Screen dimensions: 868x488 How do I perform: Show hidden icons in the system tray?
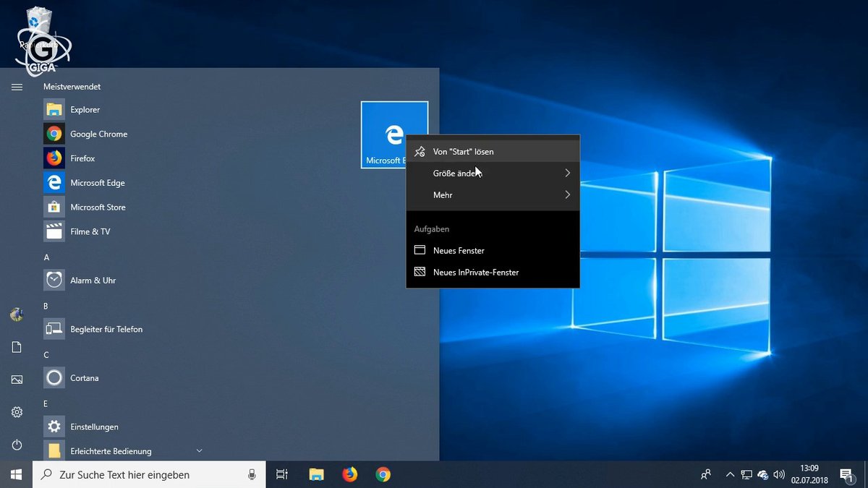[x=730, y=474]
